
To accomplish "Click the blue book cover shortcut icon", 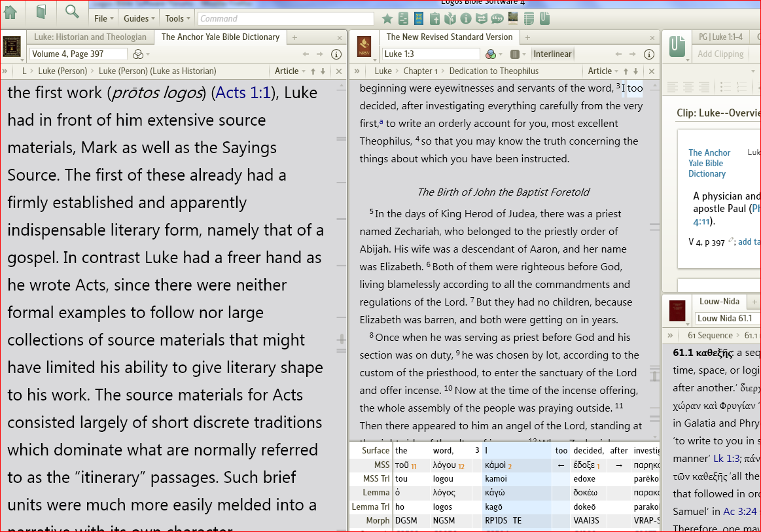I will point(418,19).
